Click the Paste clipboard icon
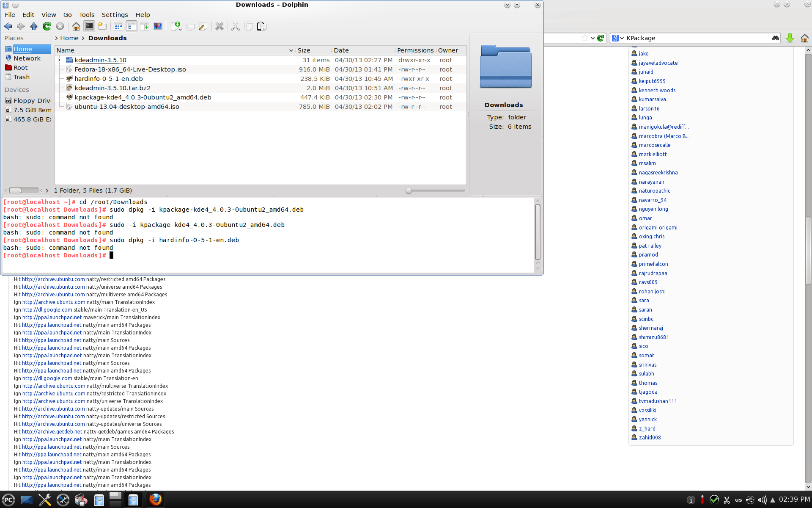The width and height of the screenshot is (812, 508). (x=262, y=26)
